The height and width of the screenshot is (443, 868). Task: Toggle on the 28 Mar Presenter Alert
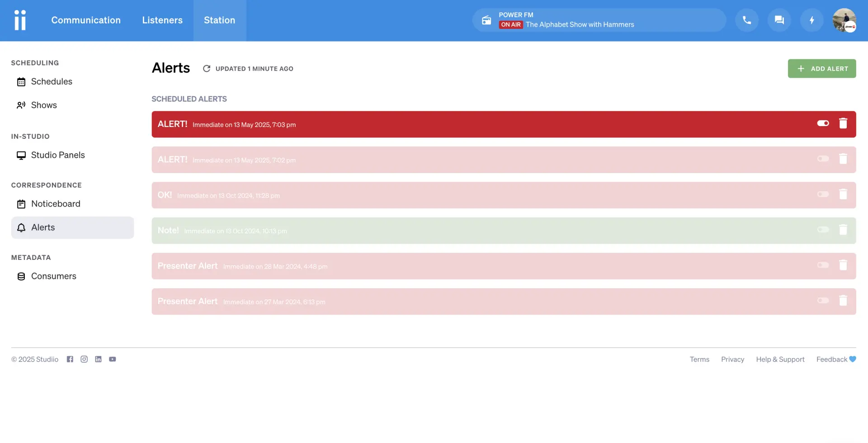(x=823, y=265)
